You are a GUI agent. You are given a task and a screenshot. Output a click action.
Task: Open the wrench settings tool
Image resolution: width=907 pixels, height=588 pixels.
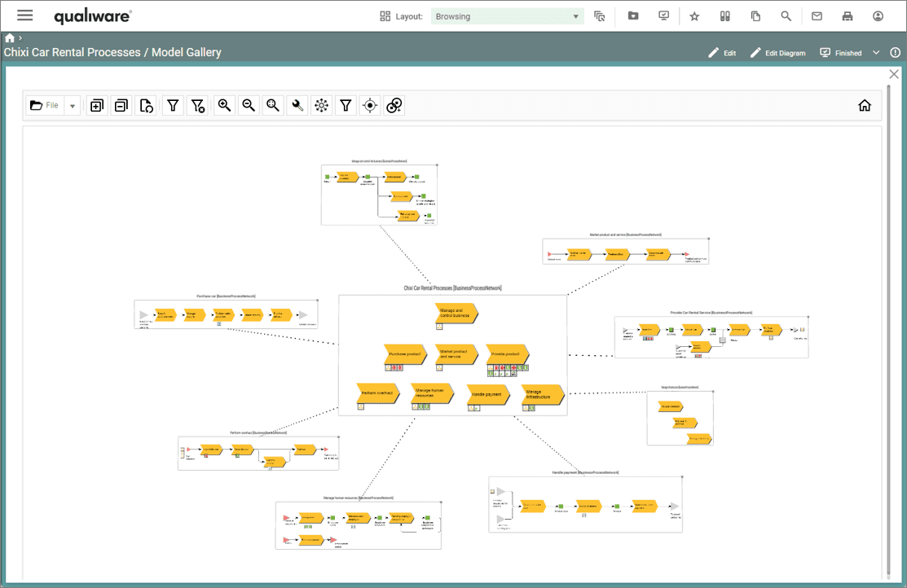297,105
